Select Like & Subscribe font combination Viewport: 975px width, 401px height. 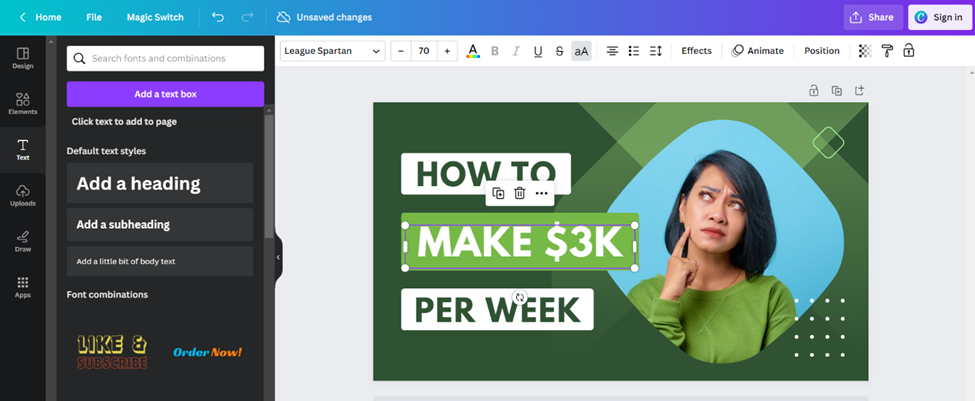coord(113,353)
